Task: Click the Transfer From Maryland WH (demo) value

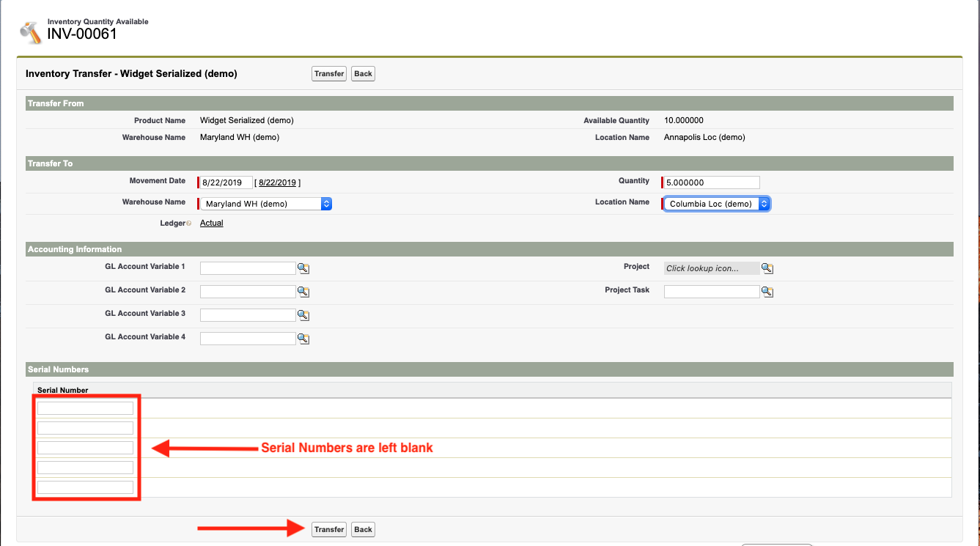Action: tap(240, 137)
